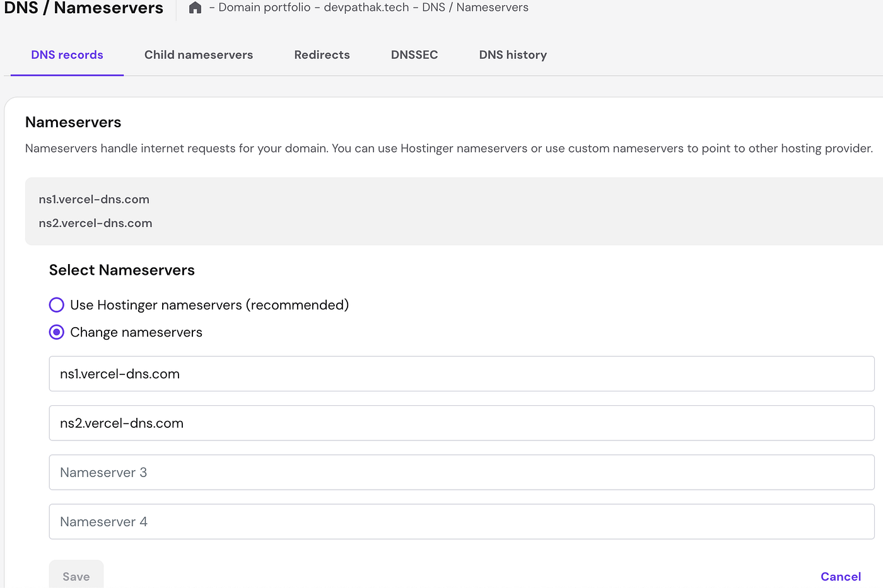This screenshot has width=883, height=588.
Task: Focus the ns2.vercel-dns.com input field
Action: pos(462,423)
